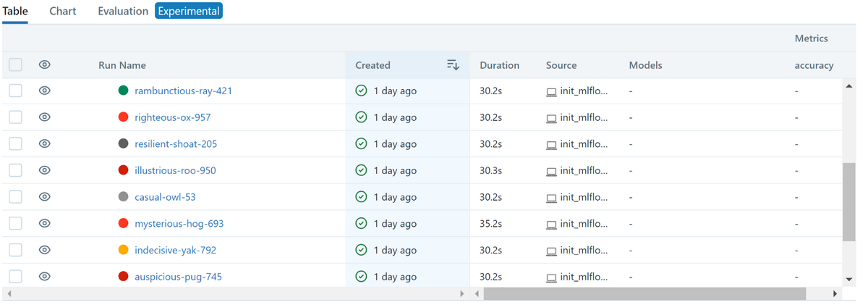Open the Evaluation tab
Image resolution: width=868 pixels, height=305 pixels.
(x=123, y=12)
